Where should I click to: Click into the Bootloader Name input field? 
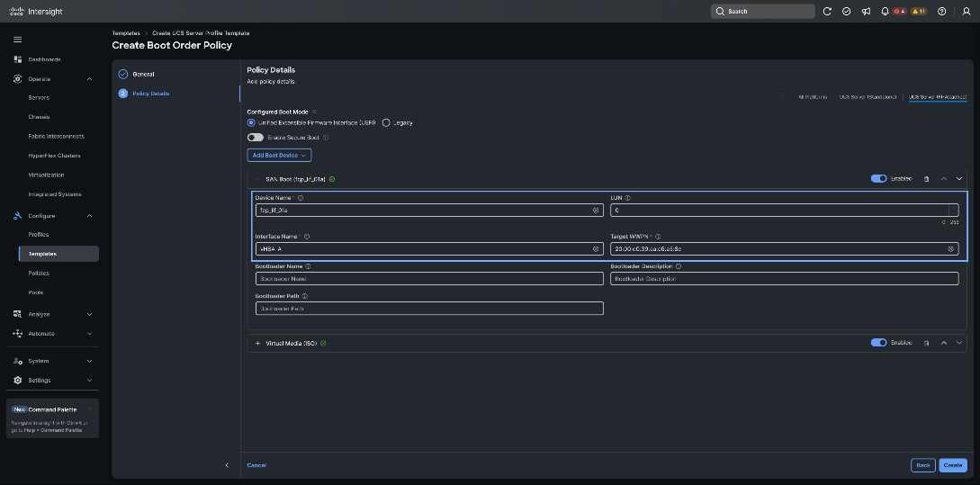429,279
